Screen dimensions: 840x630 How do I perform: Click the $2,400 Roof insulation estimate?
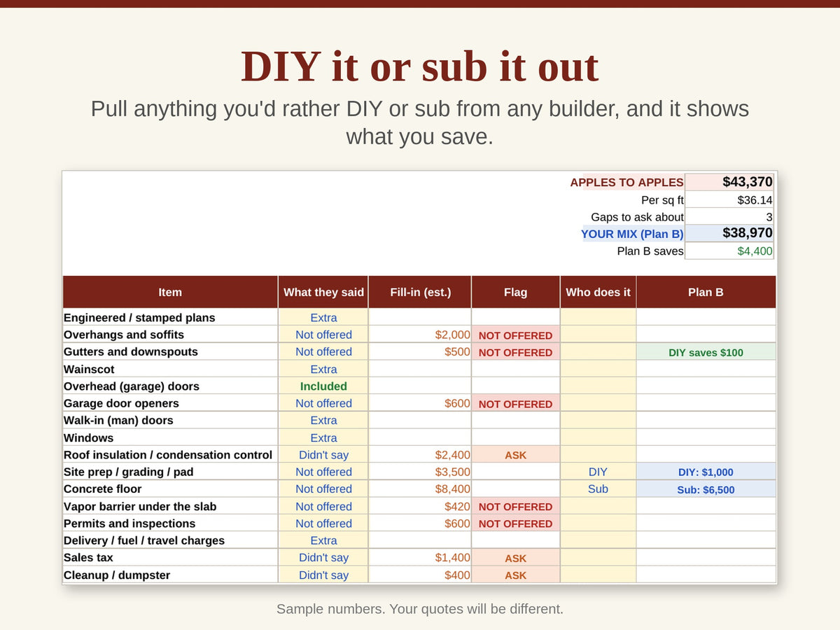[x=420, y=454]
